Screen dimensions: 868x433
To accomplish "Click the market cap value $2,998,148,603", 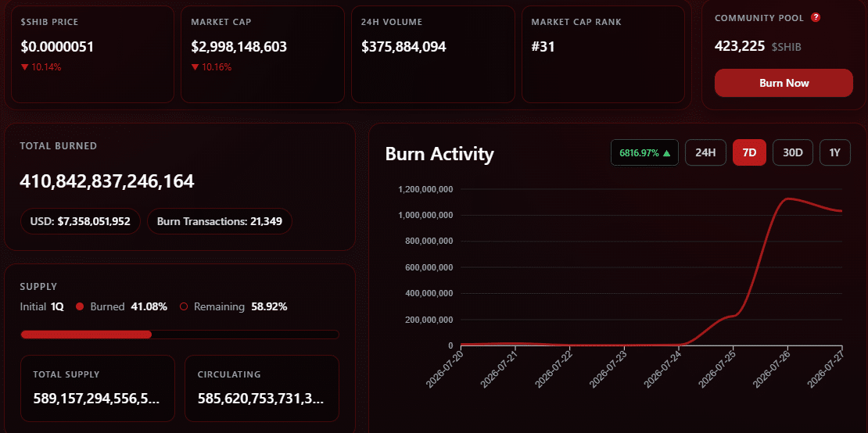I will [x=239, y=47].
